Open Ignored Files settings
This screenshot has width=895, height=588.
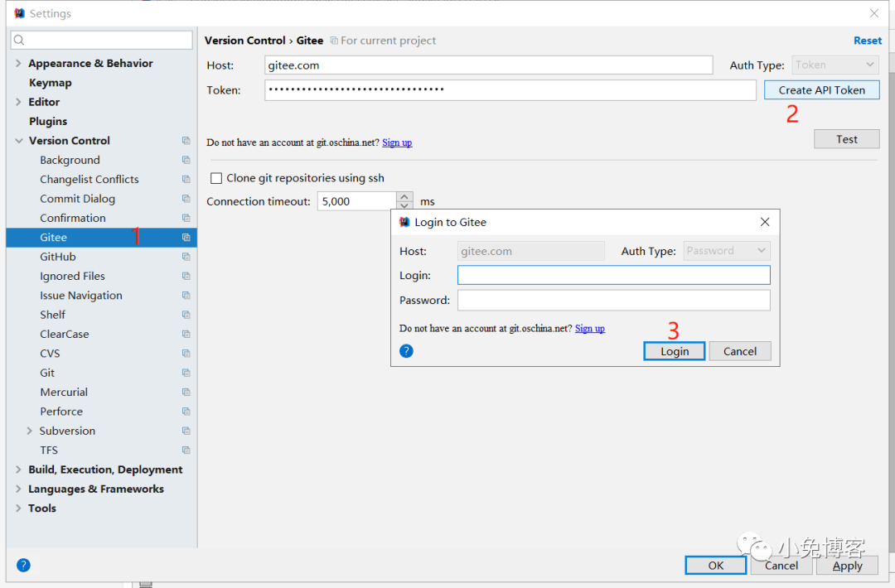pos(72,276)
